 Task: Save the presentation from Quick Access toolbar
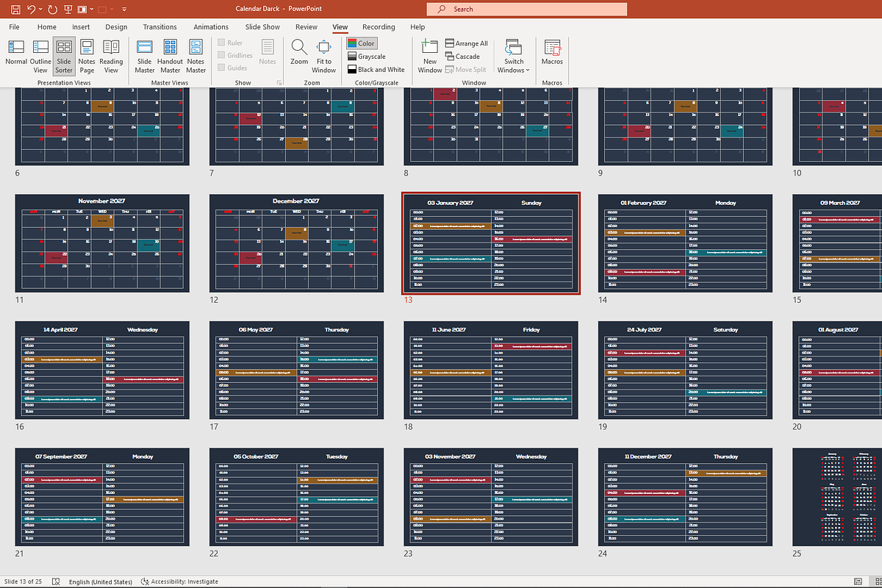(x=14, y=10)
